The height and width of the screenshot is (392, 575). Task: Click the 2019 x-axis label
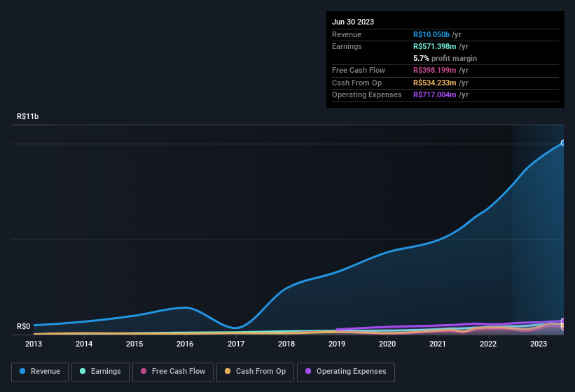(337, 344)
